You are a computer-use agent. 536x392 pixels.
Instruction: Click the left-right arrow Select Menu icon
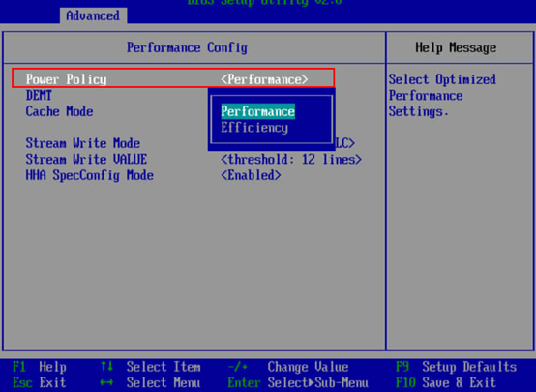pyautogui.click(x=106, y=382)
